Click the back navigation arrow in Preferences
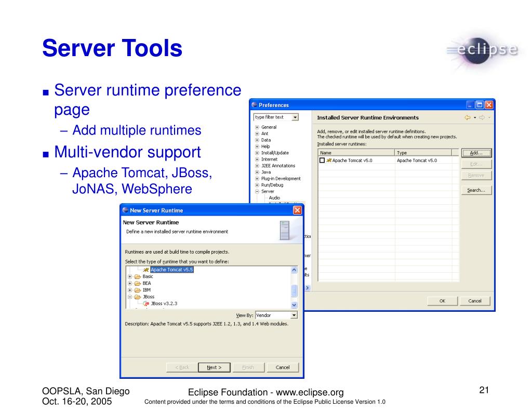Screen dimensions: 532x411 tap(468, 118)
